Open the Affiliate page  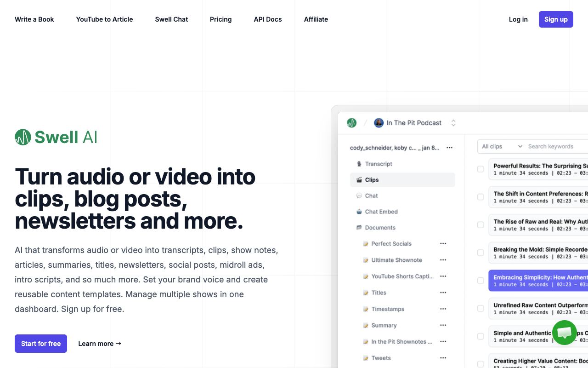pyautogui.click(x=316, y=19)
